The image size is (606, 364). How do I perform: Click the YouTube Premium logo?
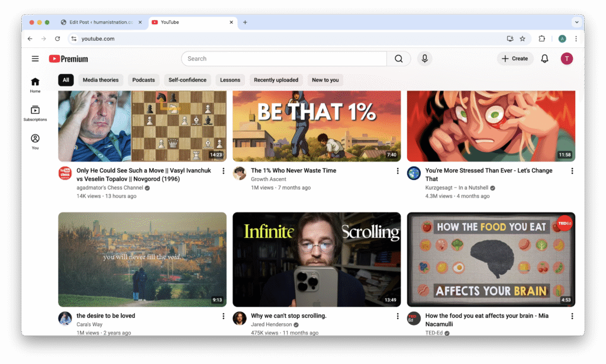(x=69, y=59)
